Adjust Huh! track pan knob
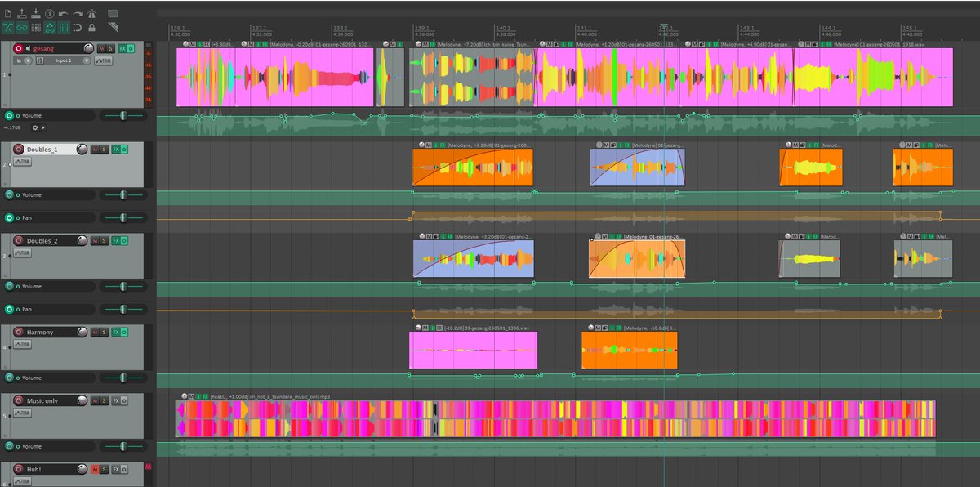The width and height of the screenshot is (980, 487). [82, 469]
